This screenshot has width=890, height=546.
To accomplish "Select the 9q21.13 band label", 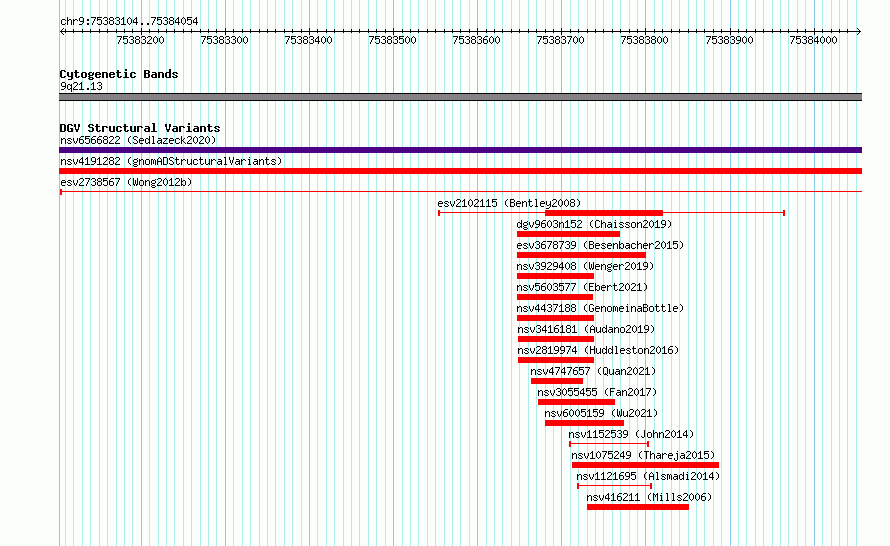I will point(81,86).
